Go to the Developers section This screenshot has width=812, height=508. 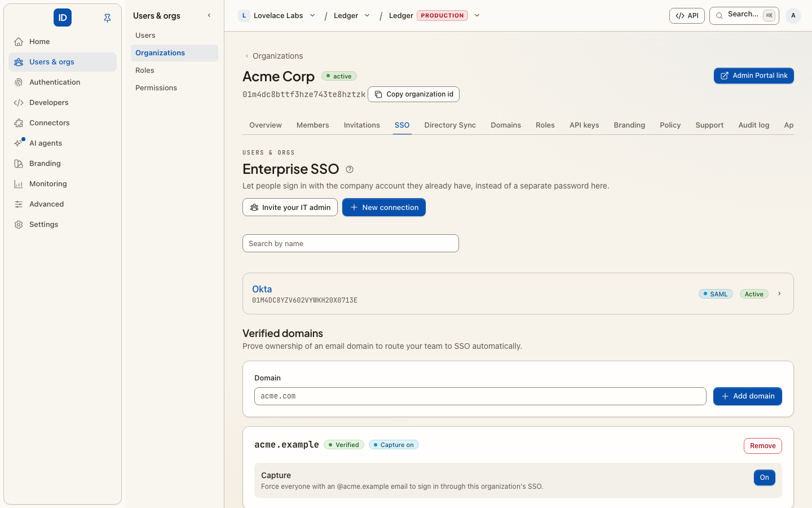[63, 103]
